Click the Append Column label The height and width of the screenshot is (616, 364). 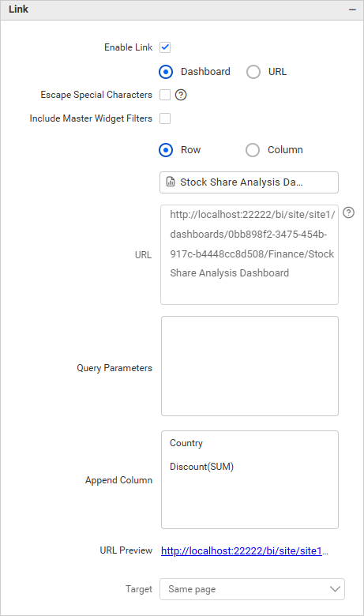coord(118,480)
